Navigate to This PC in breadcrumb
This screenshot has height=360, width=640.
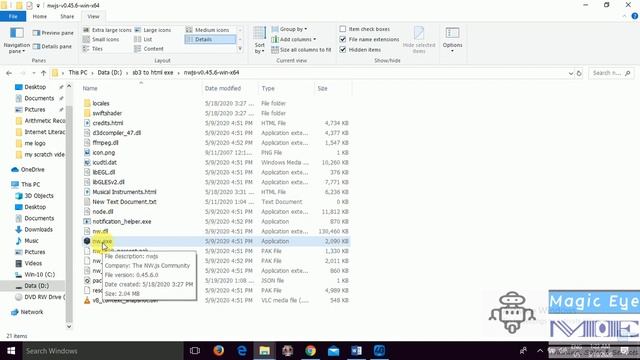[x=78, y=73]
